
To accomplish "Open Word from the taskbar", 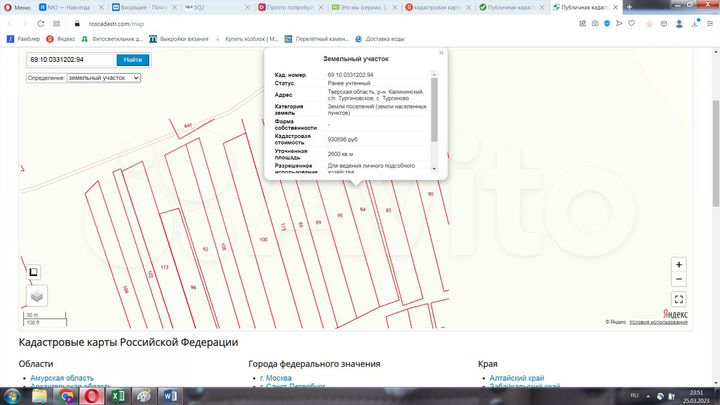I will point(170,396).
